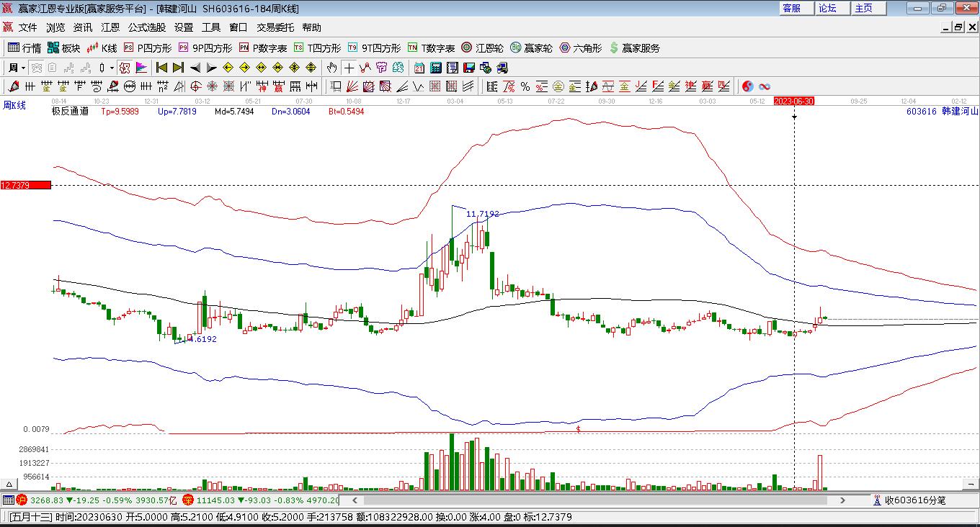Open the 行情 market quotes view
Viewport: 980px width, 527px height.
[x=24, y=48]
